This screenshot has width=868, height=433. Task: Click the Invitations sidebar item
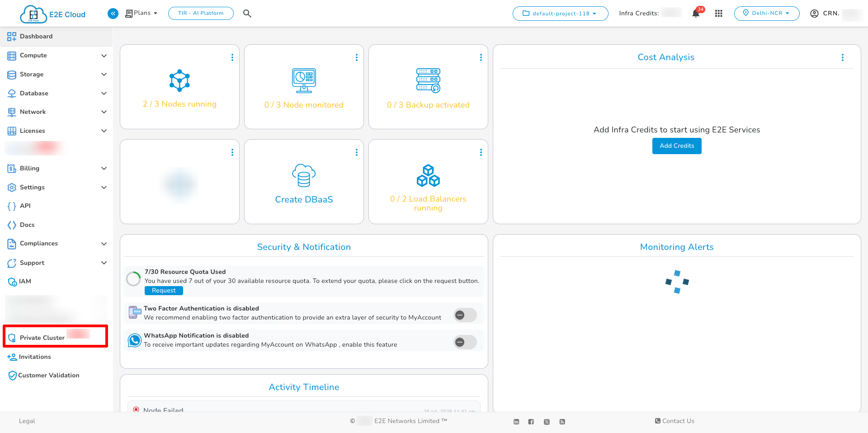point(35,357)
